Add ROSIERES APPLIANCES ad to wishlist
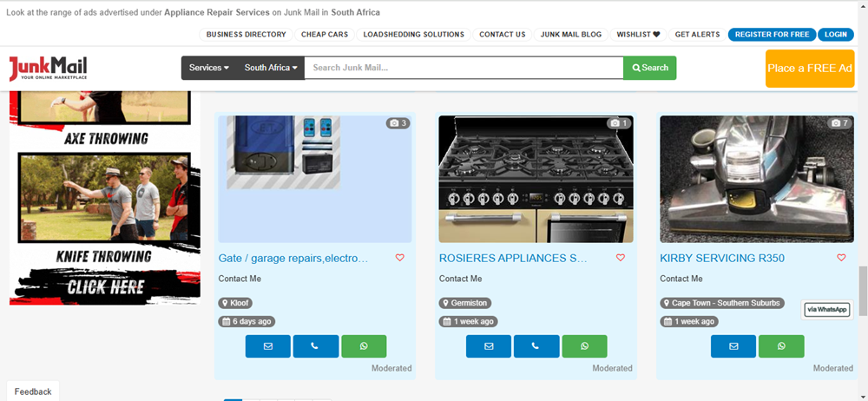 [x=621, y=258]
